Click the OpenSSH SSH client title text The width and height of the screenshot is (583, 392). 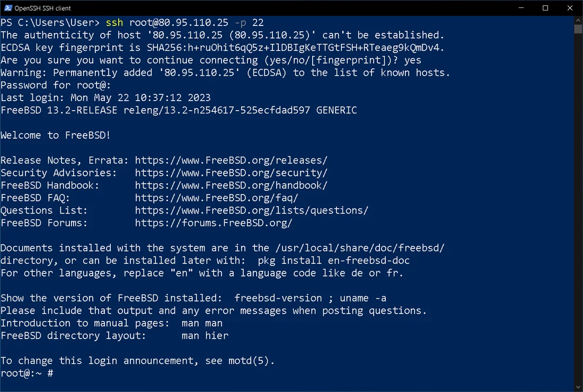point(43,8)
